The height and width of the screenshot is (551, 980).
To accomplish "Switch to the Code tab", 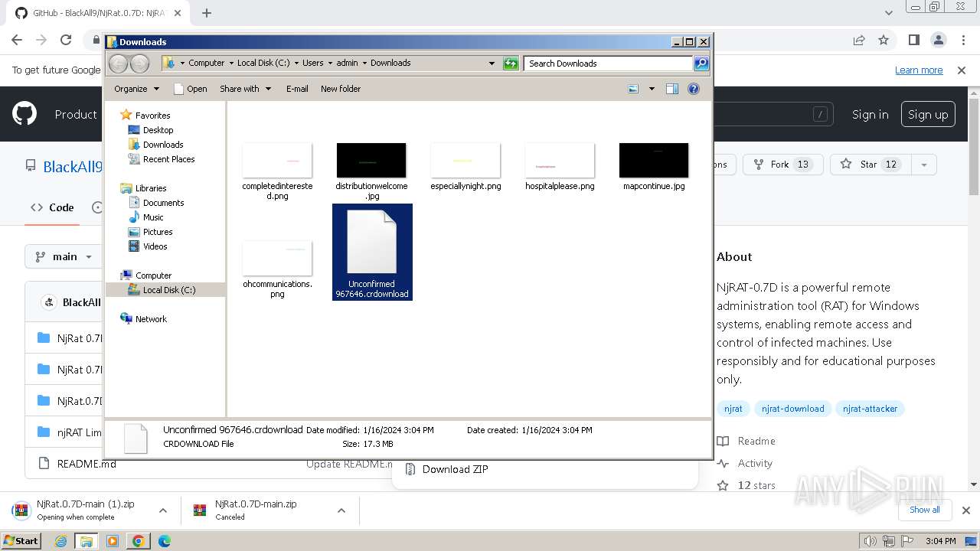I will point(52,207).
